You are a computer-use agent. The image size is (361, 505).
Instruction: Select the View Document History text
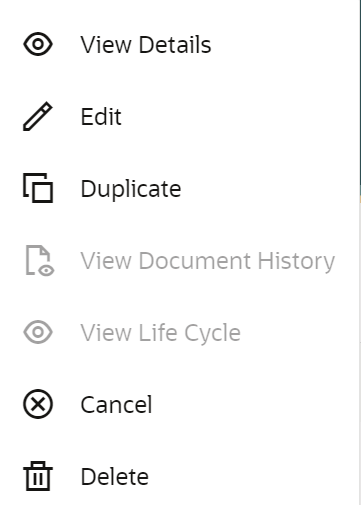click(208, 261)
